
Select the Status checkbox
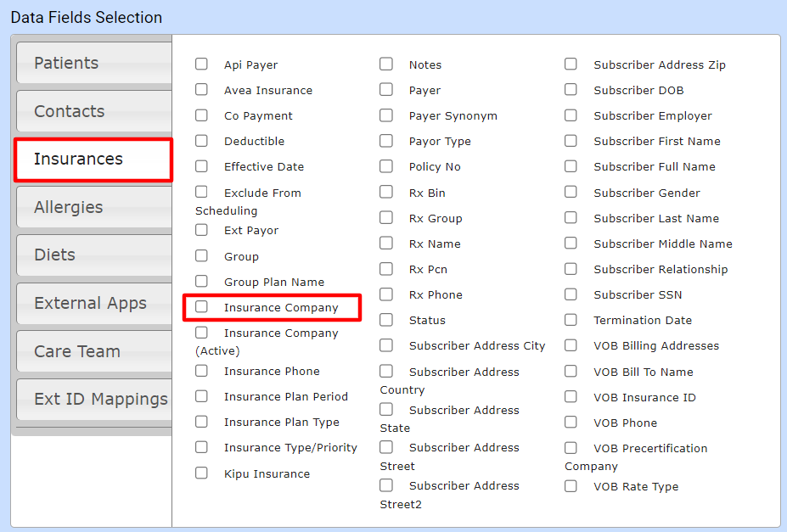[x=386, y=320]
